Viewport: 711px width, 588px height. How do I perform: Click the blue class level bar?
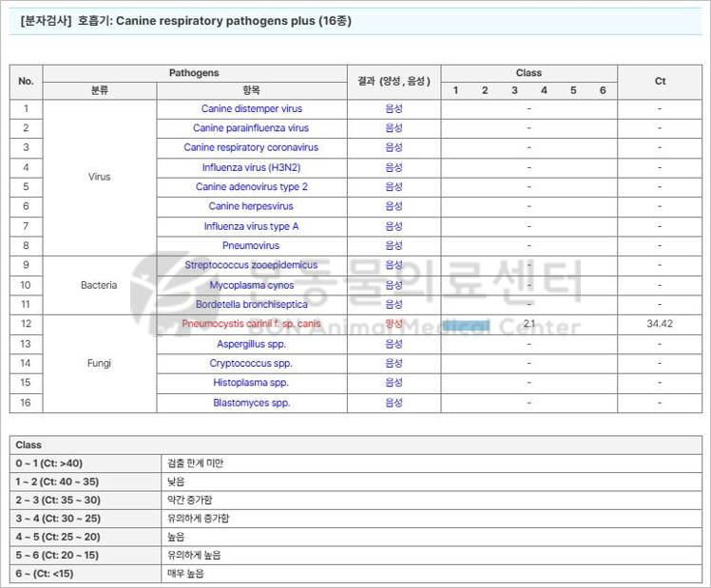point(467,325)
